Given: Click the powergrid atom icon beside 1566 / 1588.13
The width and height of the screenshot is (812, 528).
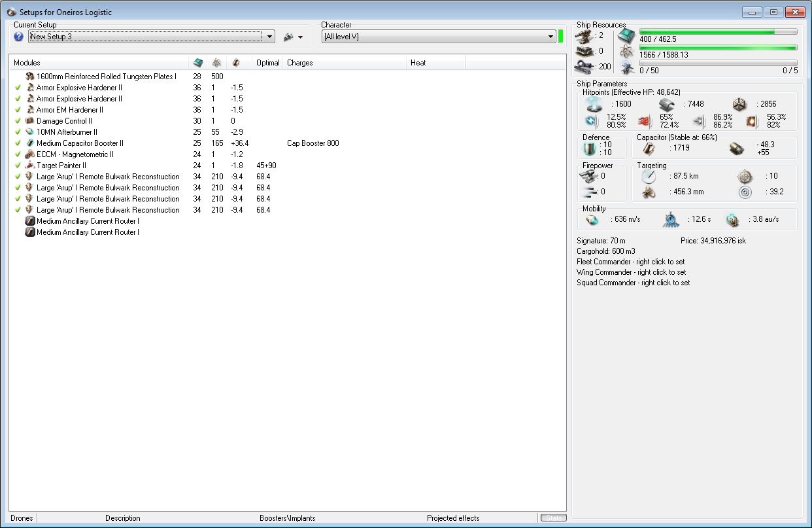Looking at the screenshot, I should point(626,52).
